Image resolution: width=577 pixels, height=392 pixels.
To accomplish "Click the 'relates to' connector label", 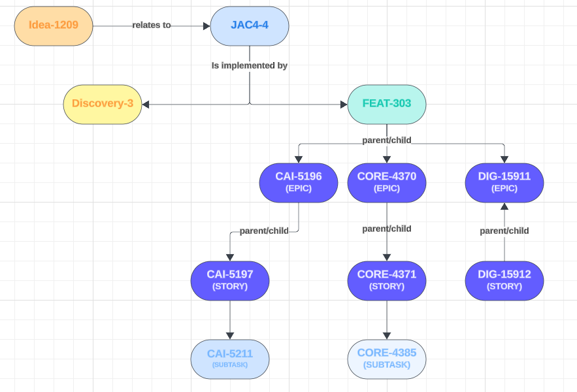I will [x=152, y=25].
